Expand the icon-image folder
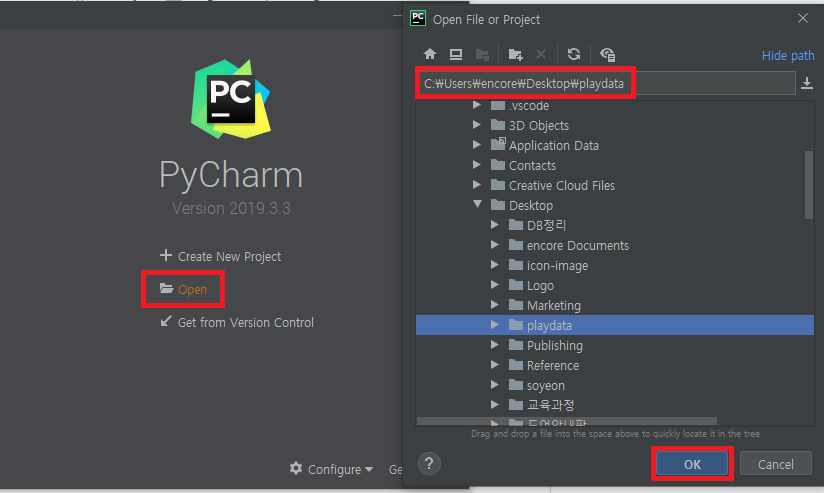The height and width of the screenshot is (493, 824). pos(495,264)
